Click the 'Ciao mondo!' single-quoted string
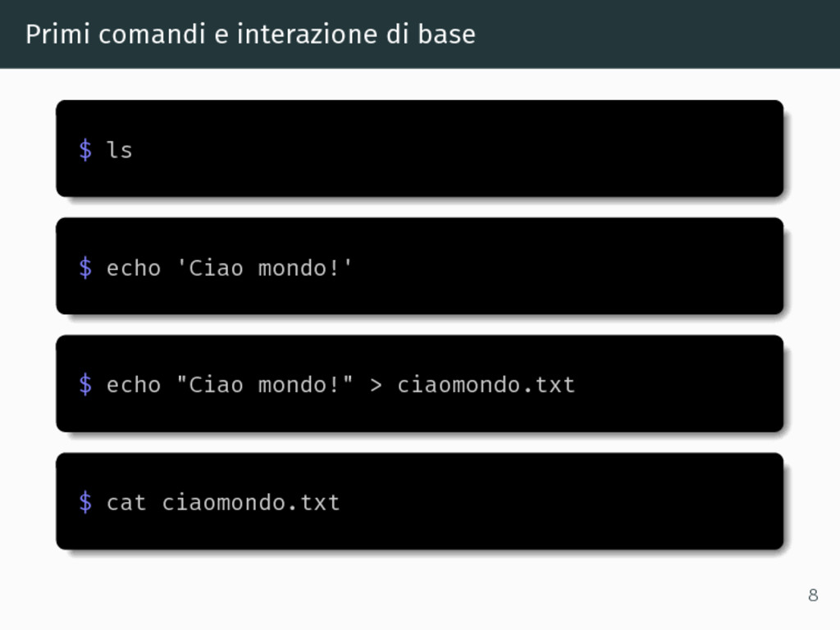 (263, 268)
